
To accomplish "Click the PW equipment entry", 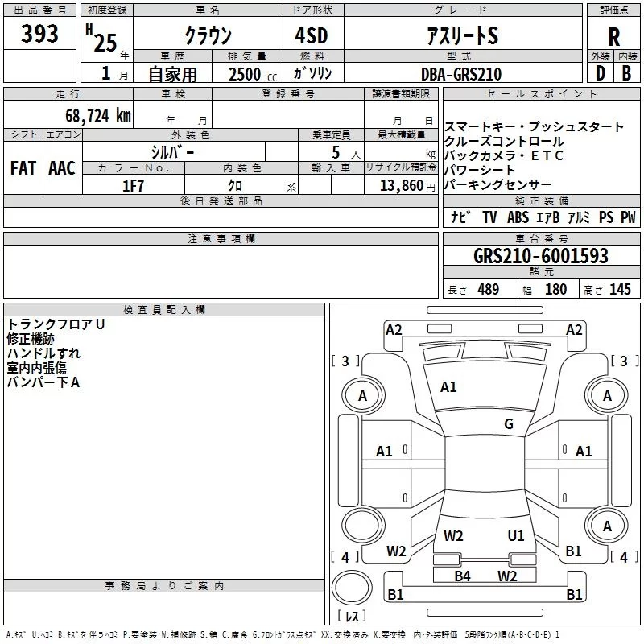I will coord(628,217).
